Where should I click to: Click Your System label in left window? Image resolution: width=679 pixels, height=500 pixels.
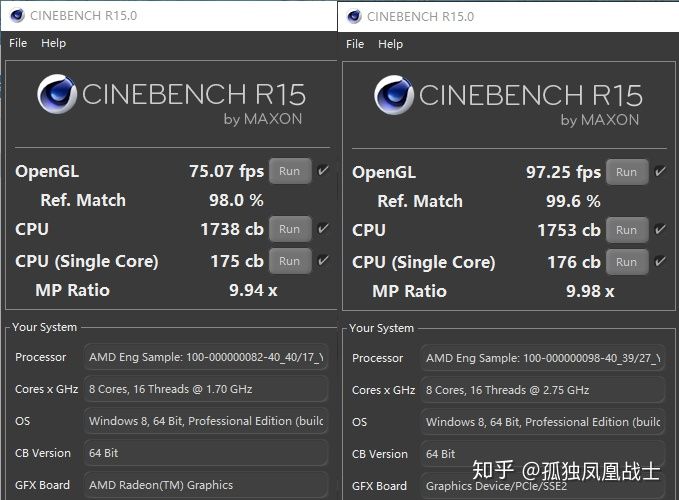pos(45,327)
